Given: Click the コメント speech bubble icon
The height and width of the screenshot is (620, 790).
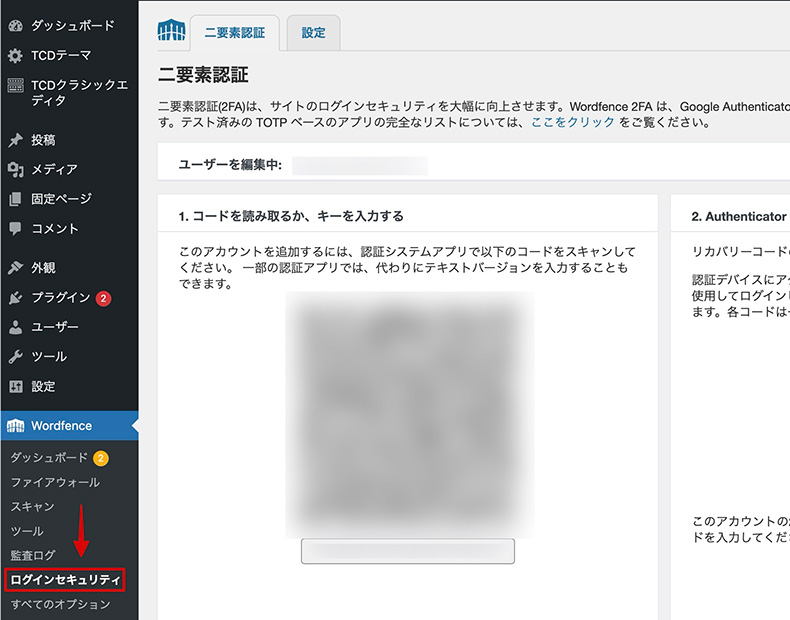Looking at the screenshot, I should (16, 229).
